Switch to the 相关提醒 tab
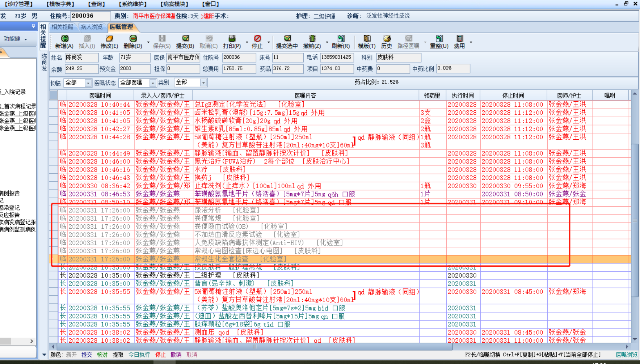This screenshot has height=364, width=640. (62, 27)
